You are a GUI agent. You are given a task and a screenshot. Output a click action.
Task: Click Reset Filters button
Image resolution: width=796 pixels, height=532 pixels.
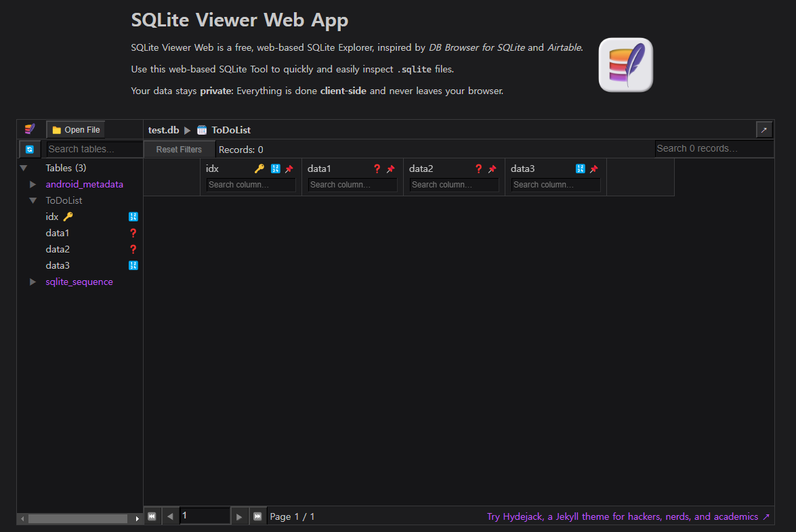179,149
